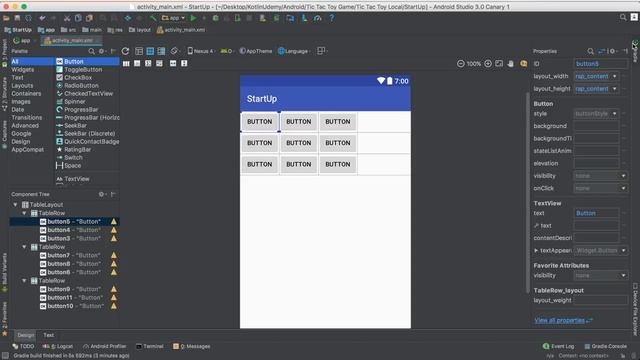Select button11 in Component Tree

click(71, 298)
